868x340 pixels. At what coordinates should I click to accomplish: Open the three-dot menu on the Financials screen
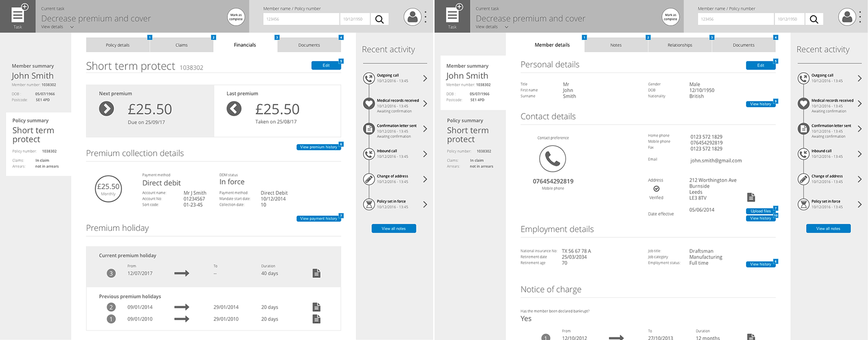pyautogui.click(x=425, y=17)
